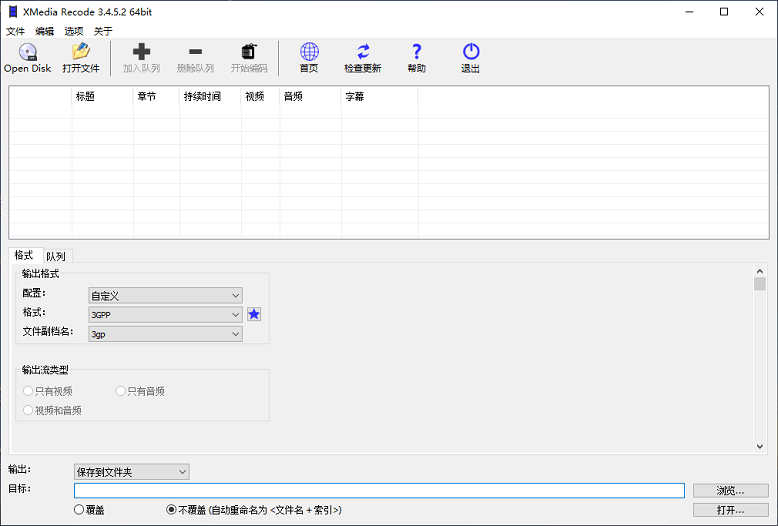778x526 pixels.
Task: Expand the 文件副档名 3gp dropdown
Action: point(165,334)
